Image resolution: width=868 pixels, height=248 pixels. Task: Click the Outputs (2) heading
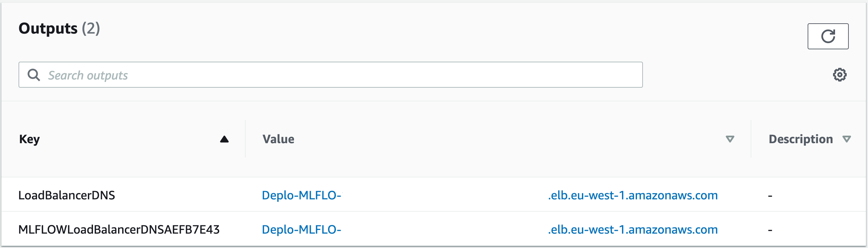tap(59, 28)
